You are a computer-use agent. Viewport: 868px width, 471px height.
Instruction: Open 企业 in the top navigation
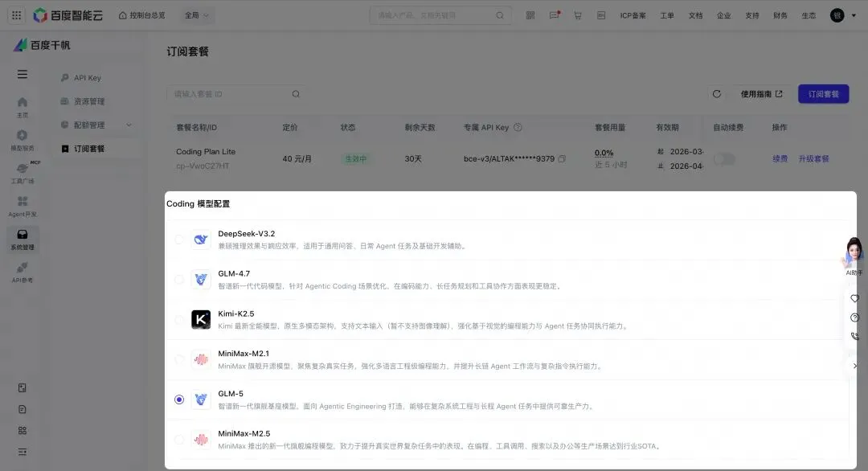(x=724, y=15)
